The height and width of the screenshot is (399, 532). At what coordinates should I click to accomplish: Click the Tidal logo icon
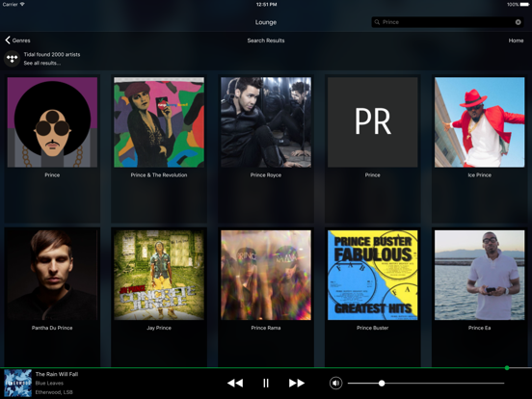point(12,59)
